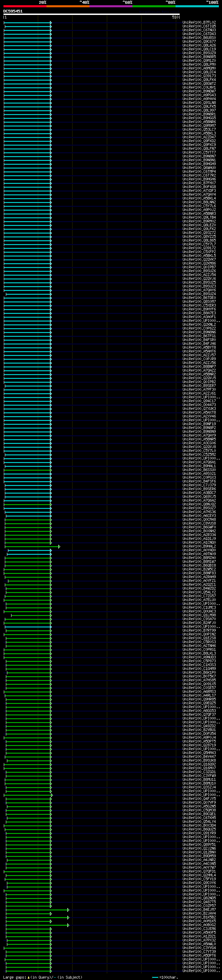Select hit label UniRef100_Q3SZJ4

click(199, 787)
